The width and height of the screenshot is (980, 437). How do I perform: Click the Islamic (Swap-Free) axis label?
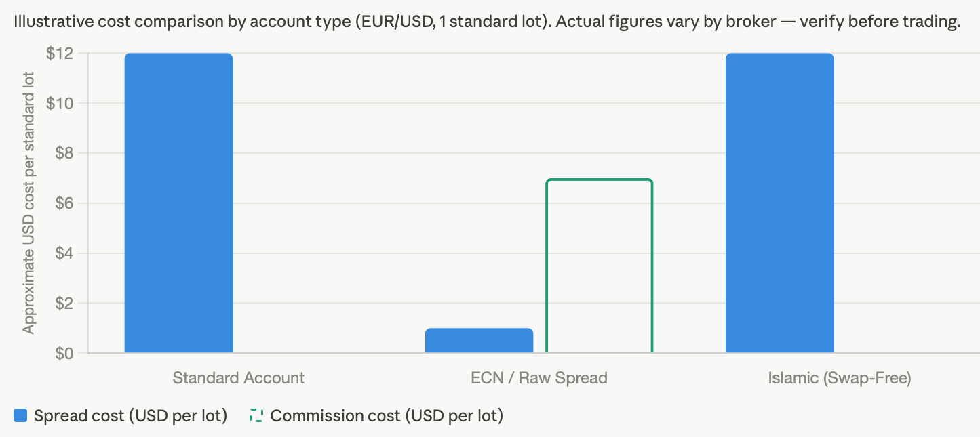click(840, 378)
